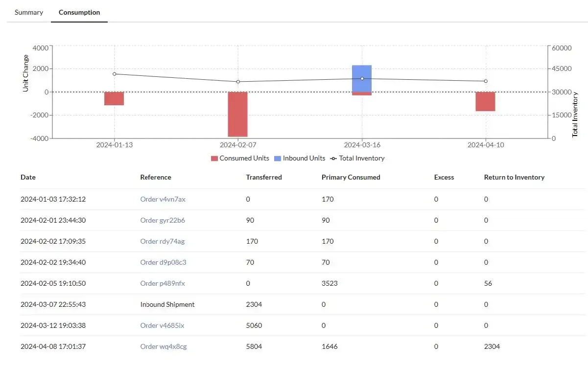
Task: Open Order d9p08c3 details
Action: click(163, 262)
